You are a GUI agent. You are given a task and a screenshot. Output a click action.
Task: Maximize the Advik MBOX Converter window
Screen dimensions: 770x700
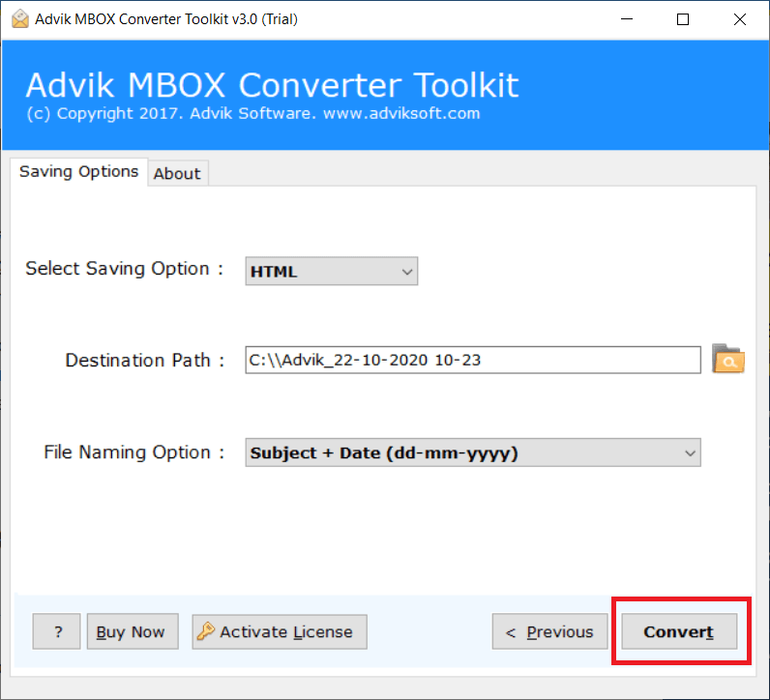(x=683, y=19)
